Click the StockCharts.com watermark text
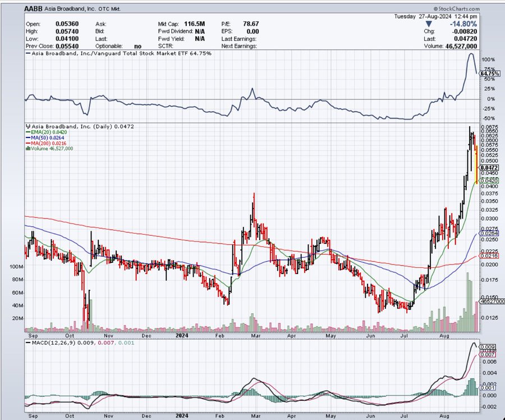505x420 pixels. click(456, 8)
